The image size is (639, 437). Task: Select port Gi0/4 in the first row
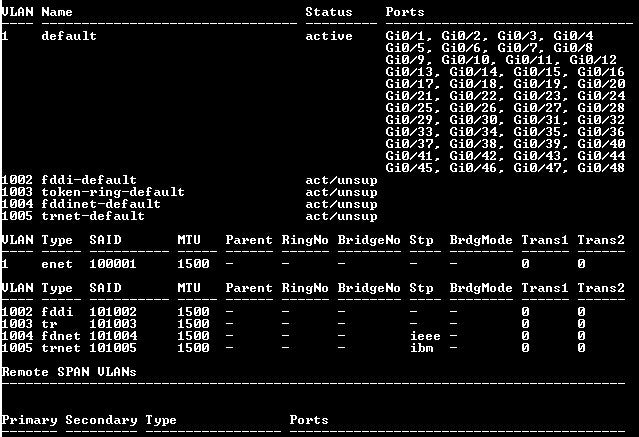(x=573, y=36)
